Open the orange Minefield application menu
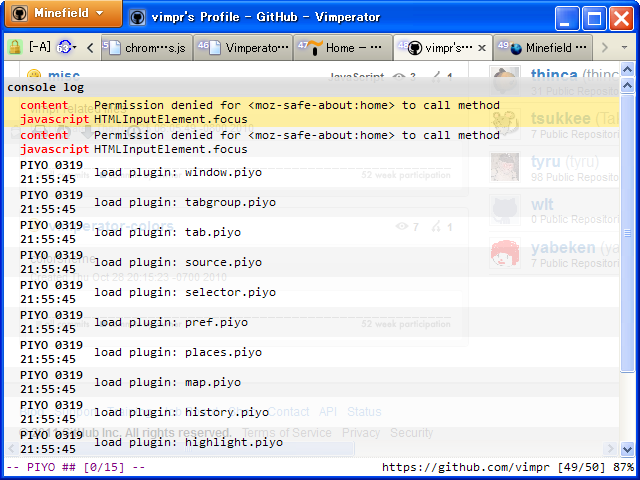The image size is (640, 480). pyautogui.click(x=63, y=13)
